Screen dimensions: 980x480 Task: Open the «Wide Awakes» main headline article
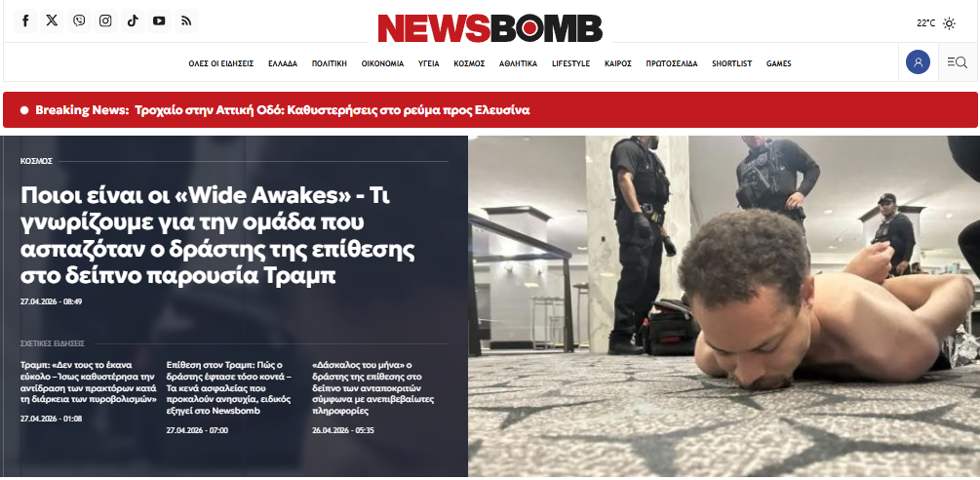point(218,235)
